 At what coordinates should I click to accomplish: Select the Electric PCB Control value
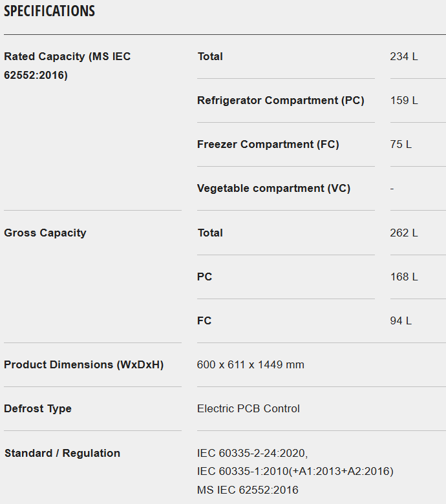pyautogui.click(x=248, y=409)
